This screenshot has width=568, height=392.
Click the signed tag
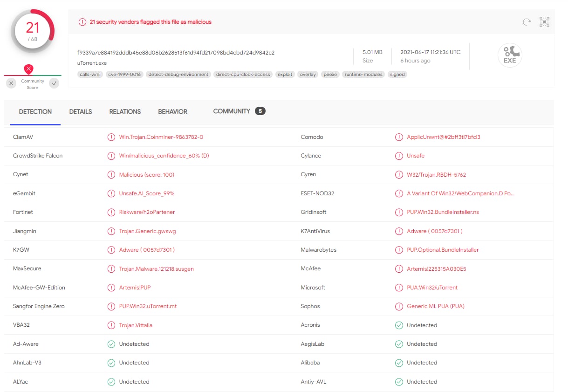click(x=397, y=75)
